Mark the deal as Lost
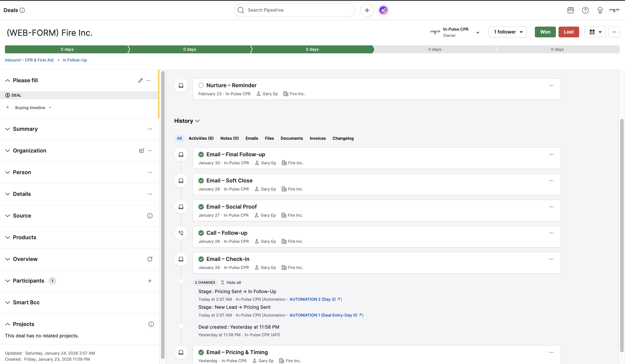Image resolution: width=625 pixels, height=364 pixels. coord(569,32)
